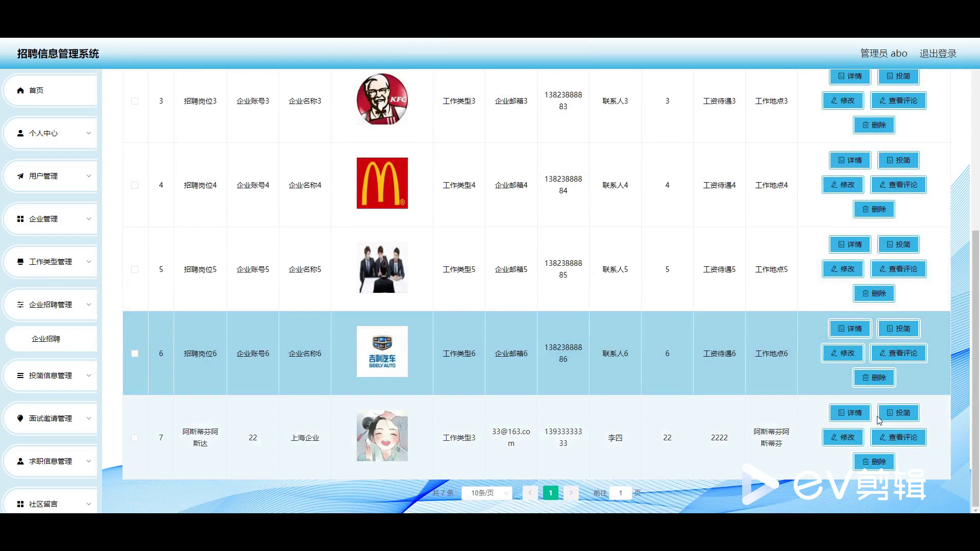Image resolution: width=980 pixels, height=551 pixels.
Task: Expand the 工作类型管理 menu chevron
Action: 88,262
